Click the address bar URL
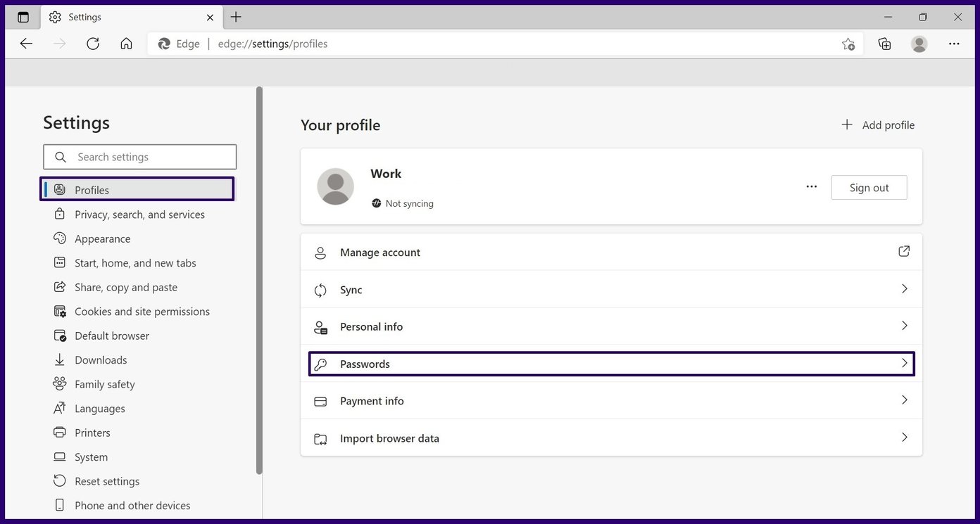Screen dimensions: 980x524 (273, 44)
